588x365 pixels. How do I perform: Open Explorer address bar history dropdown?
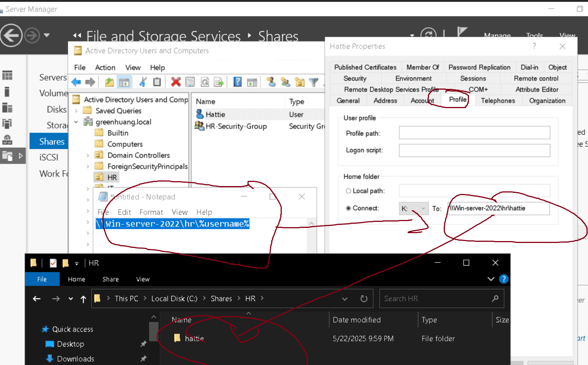(345, 299)
